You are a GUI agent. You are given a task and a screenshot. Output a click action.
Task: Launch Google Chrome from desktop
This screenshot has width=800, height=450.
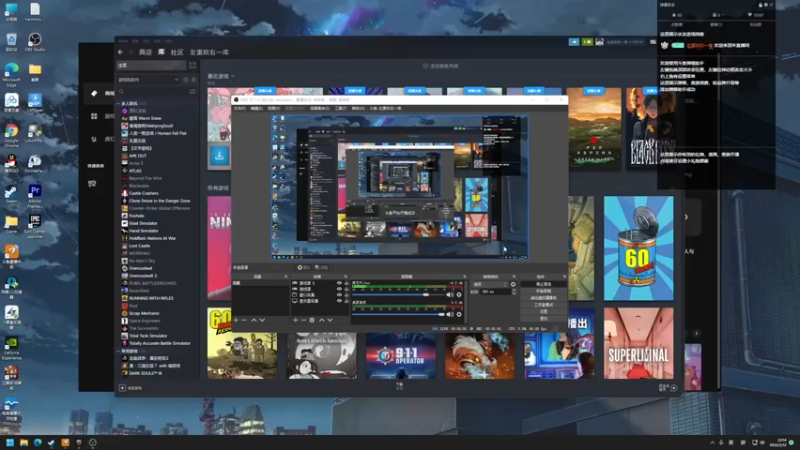(x=11, y=135)
